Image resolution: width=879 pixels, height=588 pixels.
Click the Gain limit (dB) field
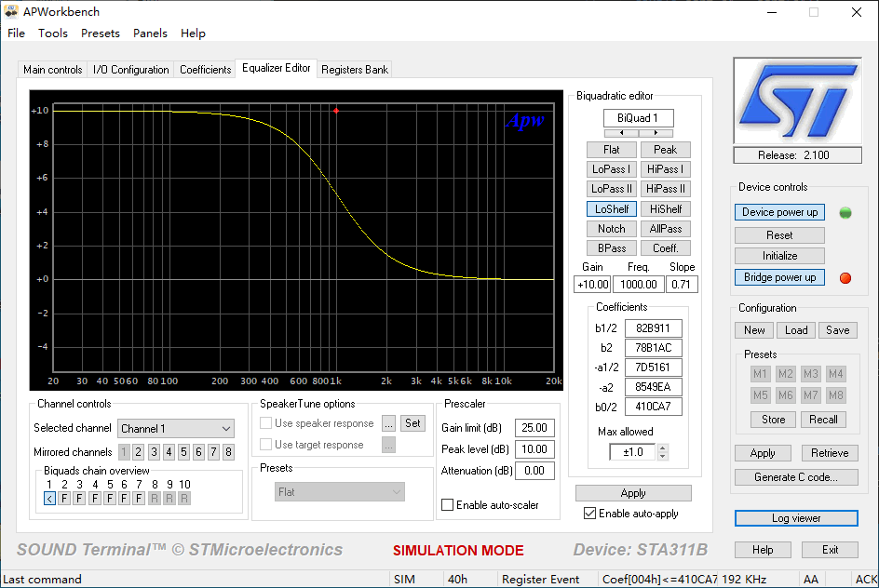[534, 428]
